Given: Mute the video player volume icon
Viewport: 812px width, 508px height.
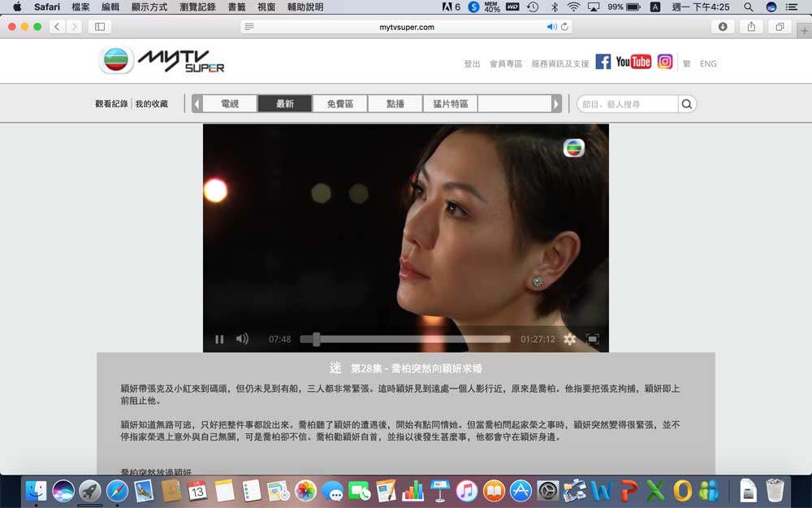Looking at the screenshot, I should click(x=242, y=339).
